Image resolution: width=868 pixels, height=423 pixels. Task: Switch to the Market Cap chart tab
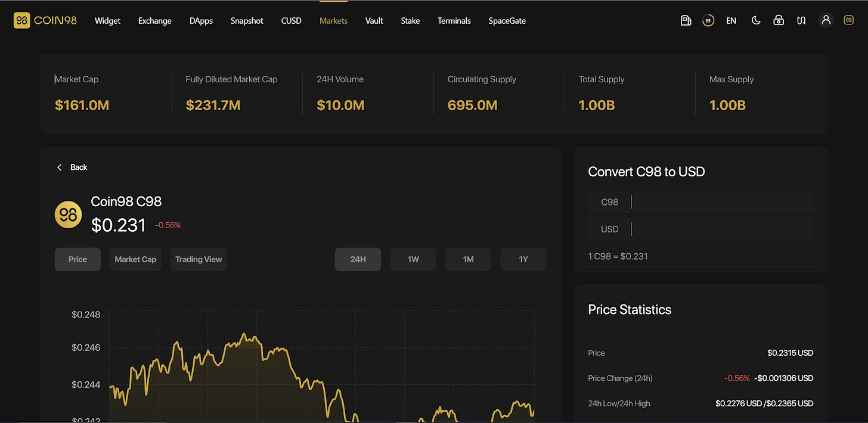(x=135, y=259)
